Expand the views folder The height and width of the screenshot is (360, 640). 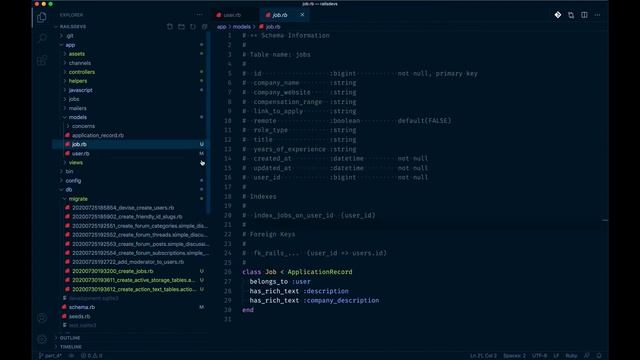click(x=76, y=162)
